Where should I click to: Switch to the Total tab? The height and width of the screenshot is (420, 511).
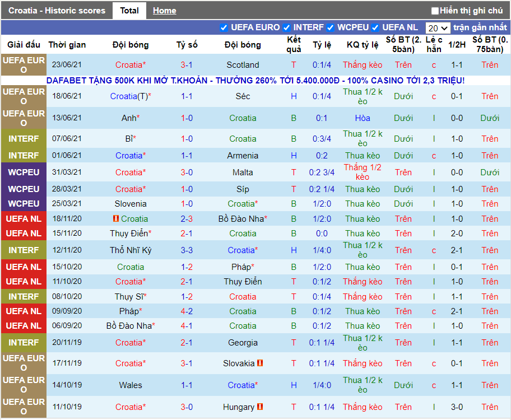click(129, 11)
